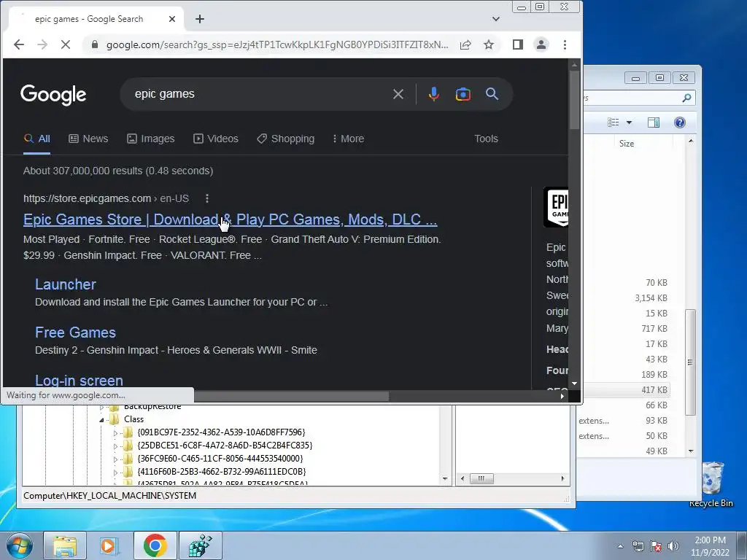The height and width of the screenshot is (560, 747).
Task: Click the Epic Games logo thumbnail in knowledge panel
Action: (x=556, y=206)
